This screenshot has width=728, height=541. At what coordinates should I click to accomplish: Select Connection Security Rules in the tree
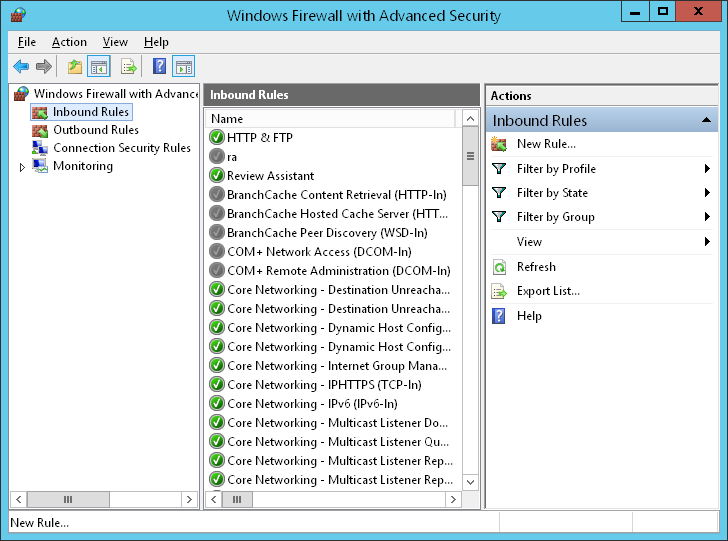pos(122,148)
